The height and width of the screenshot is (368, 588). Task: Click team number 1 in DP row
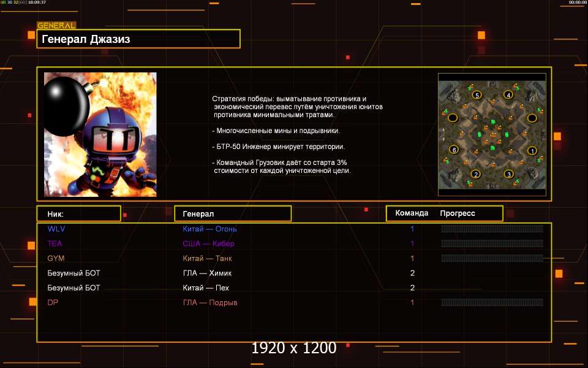coord(412,302)
